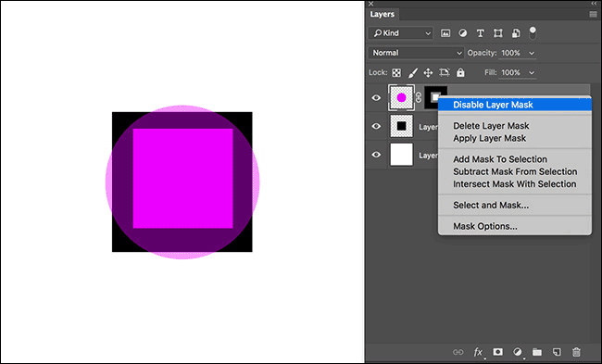Image resolution: width=602 pixels, height=364 pixels.
Task: Open the Fill slider dropdown arrow
Action: click(x=532, y=72)
